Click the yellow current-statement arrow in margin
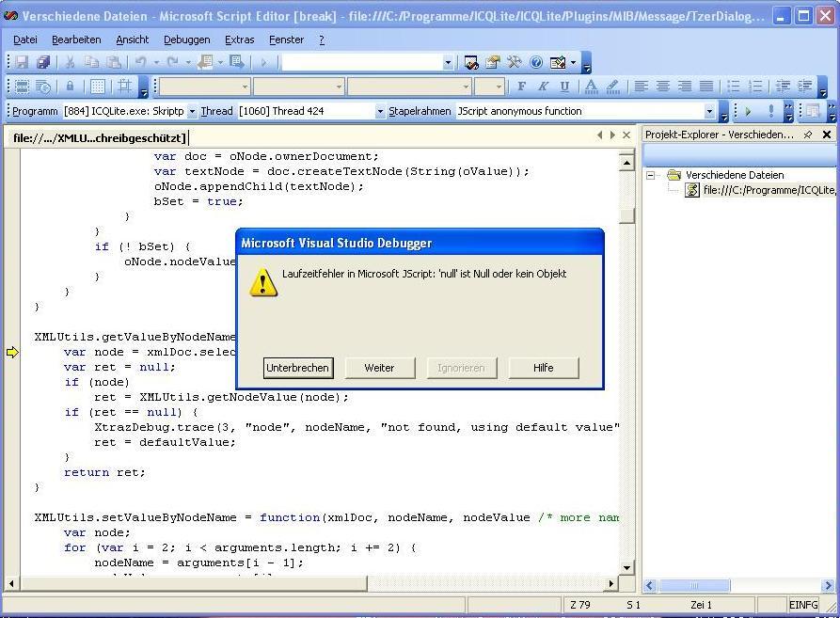The width and height of the screenshot is (840, 618). click(x=12, y=352)
